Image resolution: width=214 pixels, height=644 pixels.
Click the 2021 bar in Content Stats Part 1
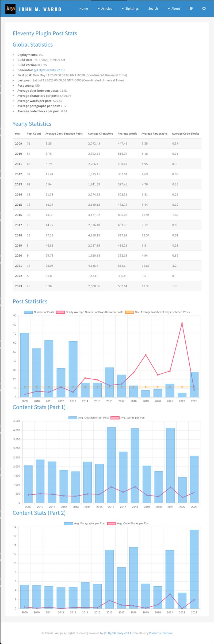coord(170,465)
